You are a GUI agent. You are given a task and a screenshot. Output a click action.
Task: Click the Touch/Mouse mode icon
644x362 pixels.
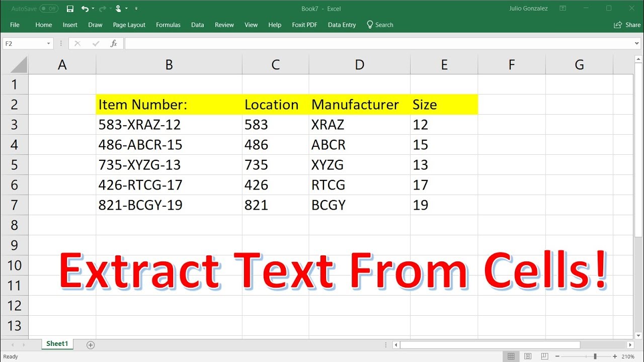(118, 9)
